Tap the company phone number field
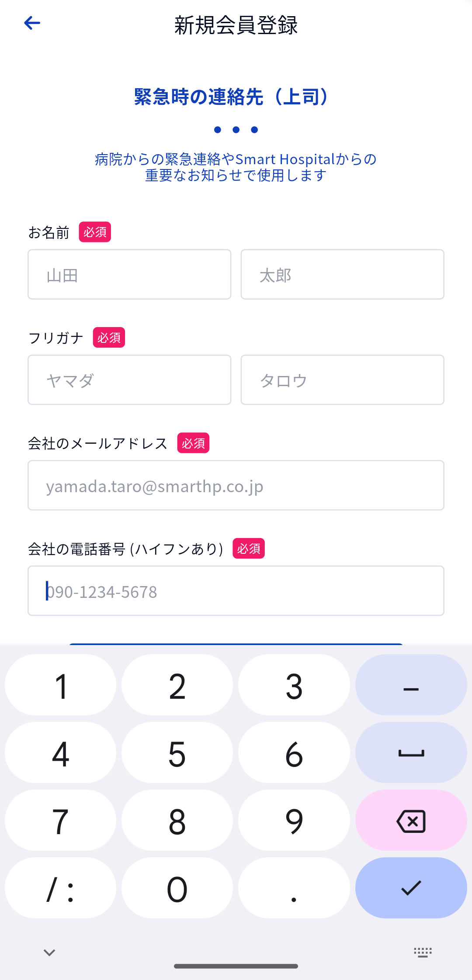Screen dimensions: 472x980 236,591
